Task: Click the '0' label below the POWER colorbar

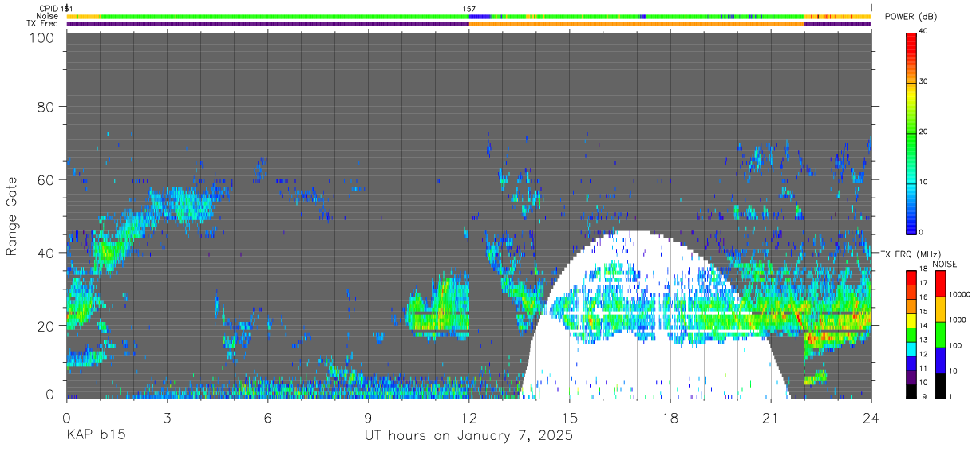Action: tap(921, 232)
